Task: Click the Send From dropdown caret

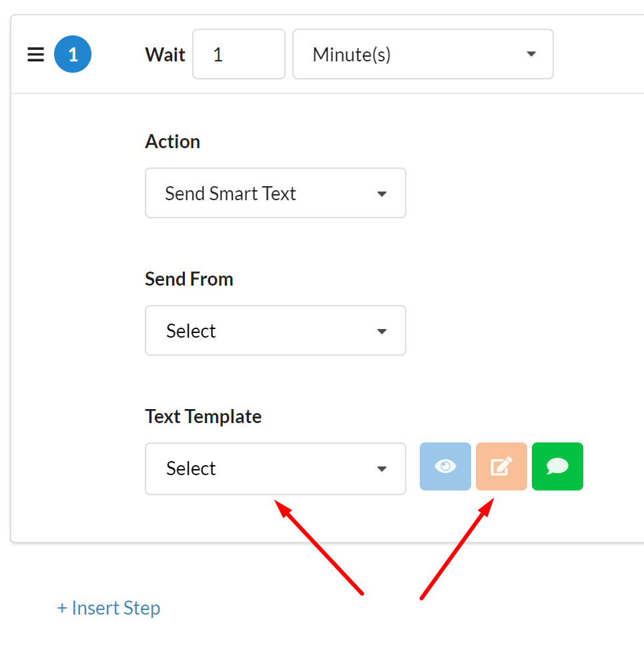Action: (382, 332)
